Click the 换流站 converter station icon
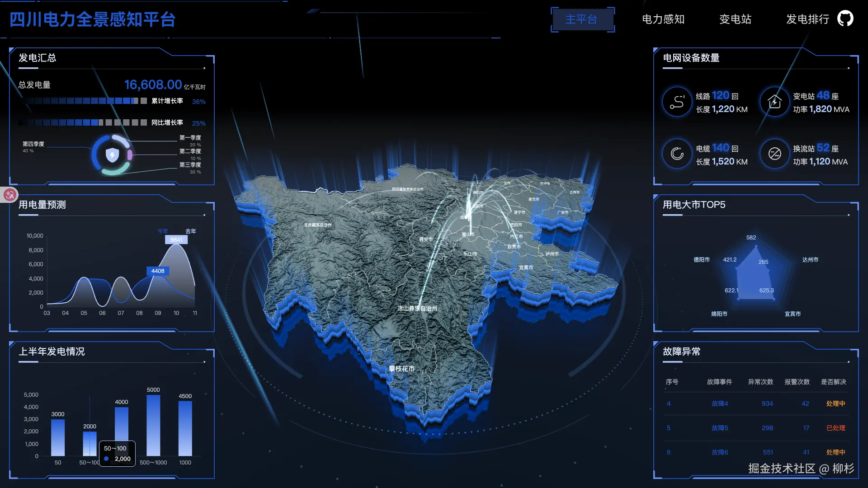Screen dimensions: 868x488 point(774,154)
